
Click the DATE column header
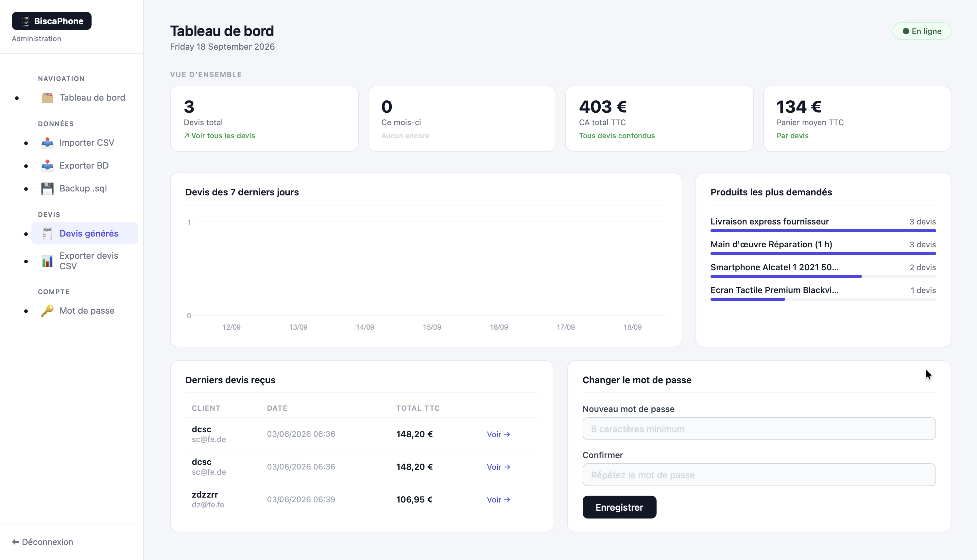277,408
